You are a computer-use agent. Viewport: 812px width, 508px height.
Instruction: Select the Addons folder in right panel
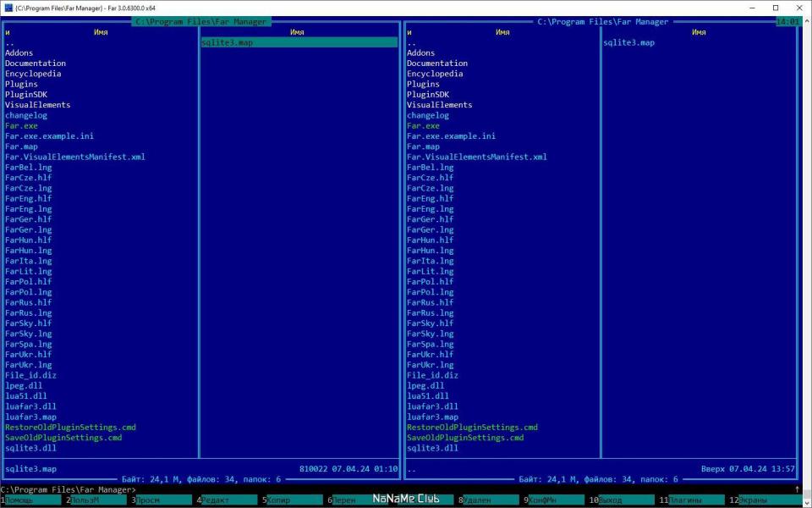point(421,52)
